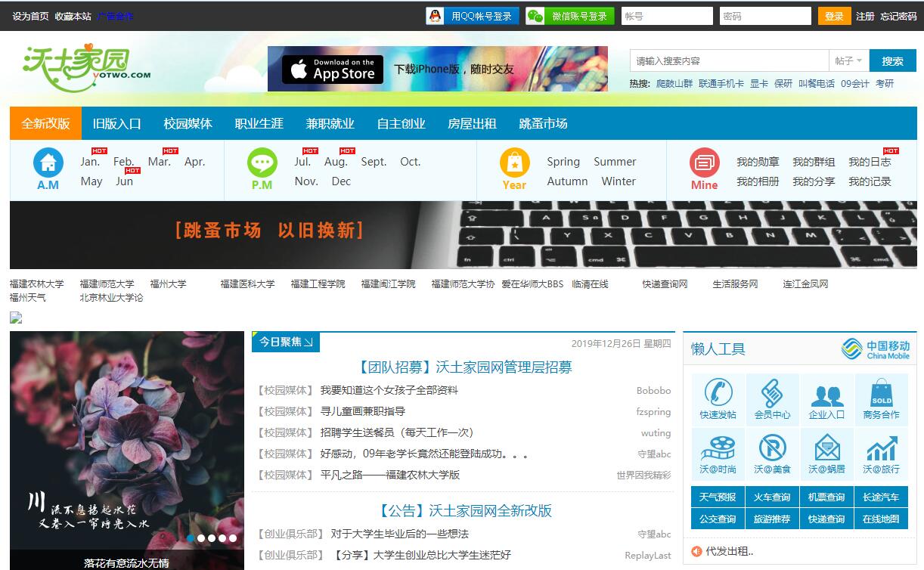Click the 帐号 username input field

click(666, 16)
